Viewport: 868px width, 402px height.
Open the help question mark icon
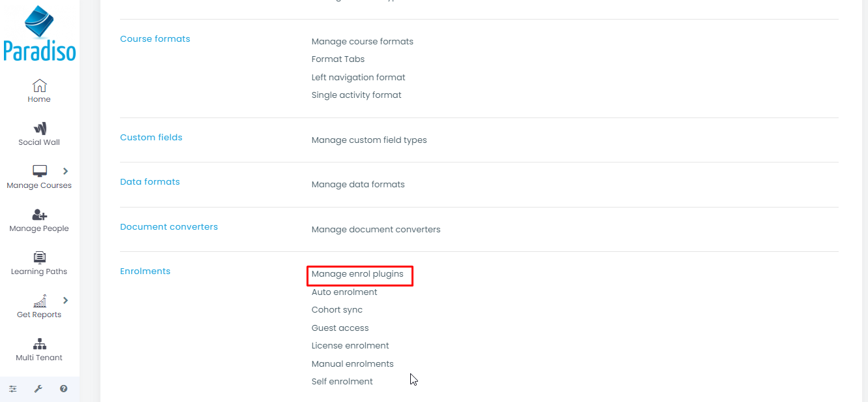[64, 389]
